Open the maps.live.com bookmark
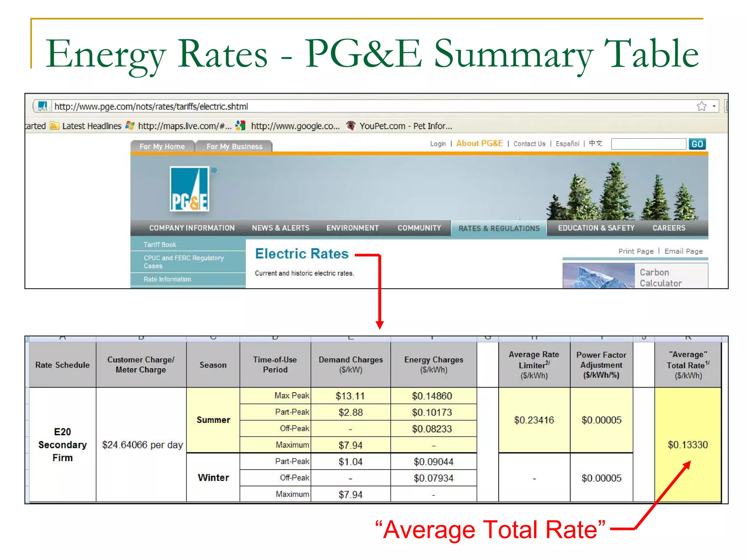This screenshot has width=747, height=560. (178, 126)
